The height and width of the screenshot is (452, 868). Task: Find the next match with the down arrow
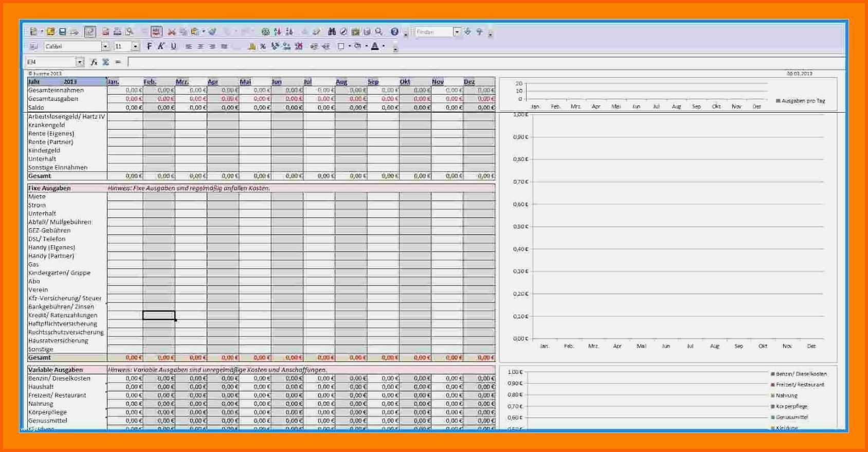click(x=467, y=32)
